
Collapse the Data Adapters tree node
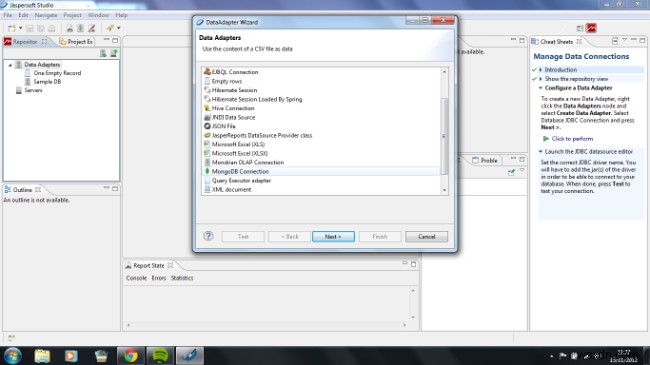pyautogui.click(x=10, y=65)
